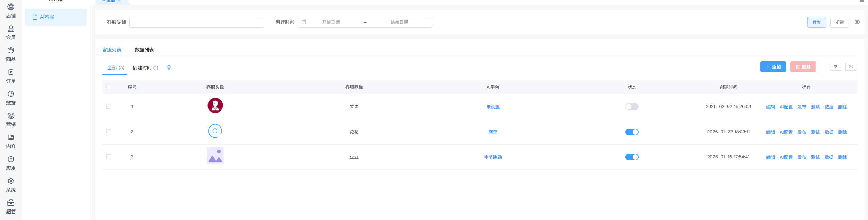
Task: Open the 会员 sidebar section
Action: [11, 33]
